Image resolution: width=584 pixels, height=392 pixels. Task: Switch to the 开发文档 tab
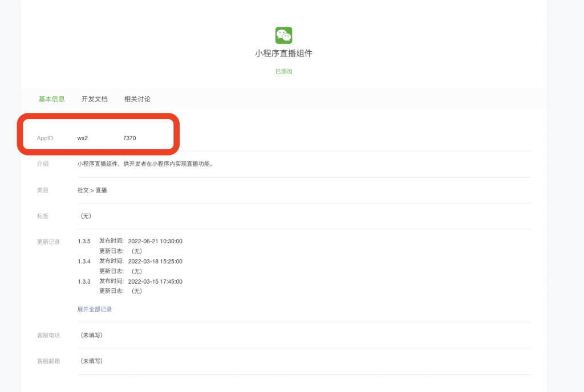pos(95,99)
